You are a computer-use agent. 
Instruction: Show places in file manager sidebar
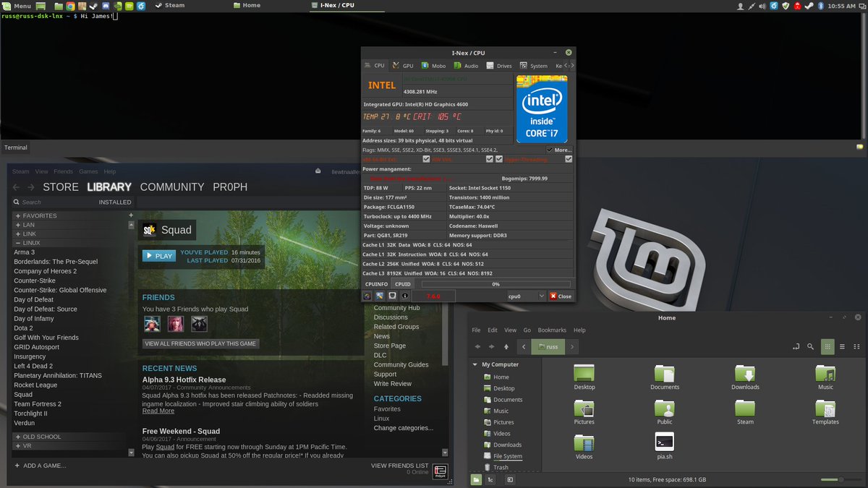[x=476, y=479]
